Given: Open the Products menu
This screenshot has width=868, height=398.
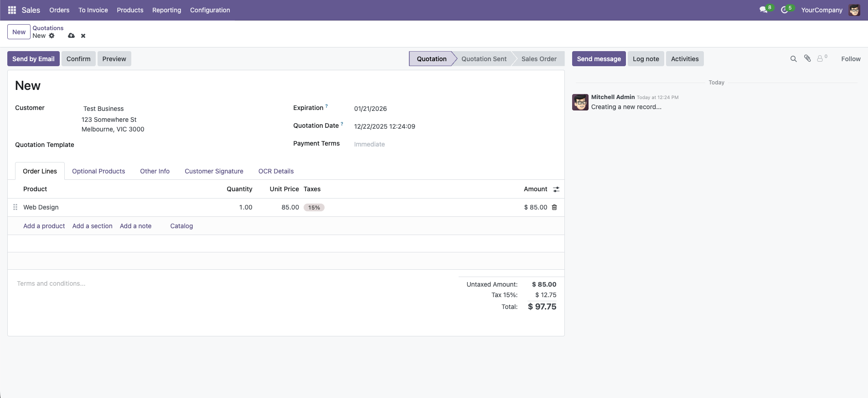Looking at the screenshot, I should point(130,10).
